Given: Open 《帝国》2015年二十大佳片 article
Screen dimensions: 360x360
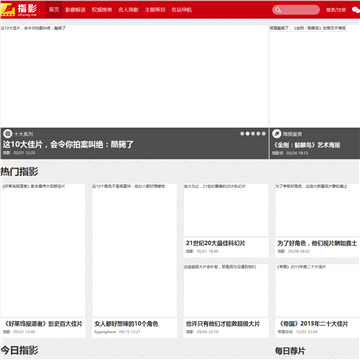Looking at the screenshot, I should click(313, 324).
